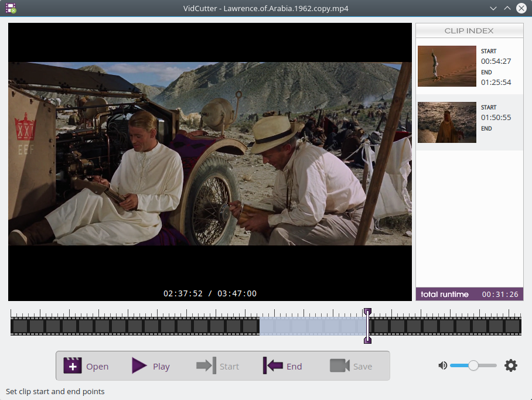
Task: Open a media file with Open button
Action: (x=86, y=365)
